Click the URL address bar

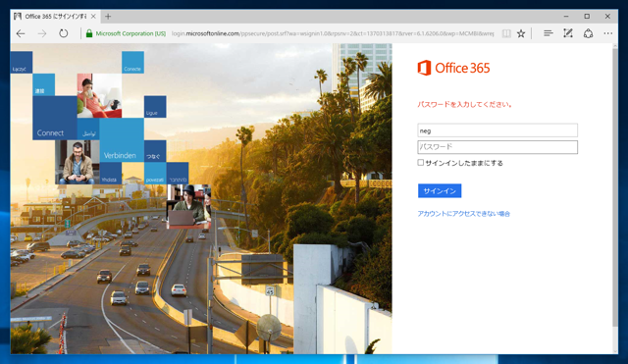point(333,33)
